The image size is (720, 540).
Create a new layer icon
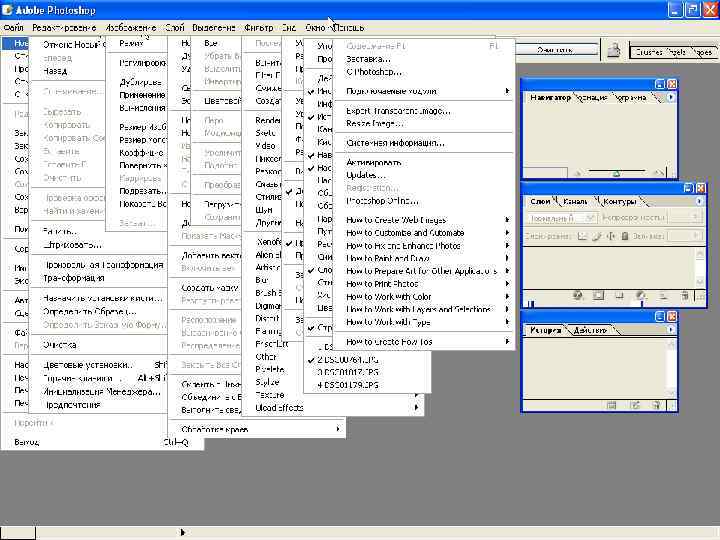(663, 296)
